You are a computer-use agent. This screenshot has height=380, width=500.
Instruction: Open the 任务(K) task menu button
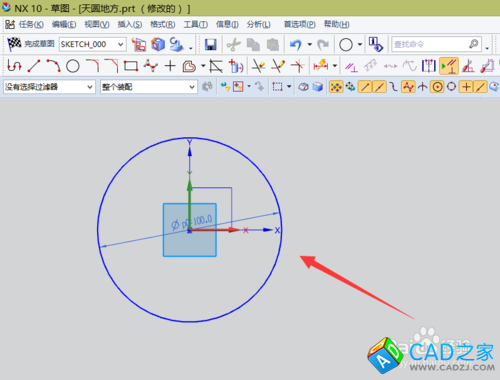coord(24,24)
